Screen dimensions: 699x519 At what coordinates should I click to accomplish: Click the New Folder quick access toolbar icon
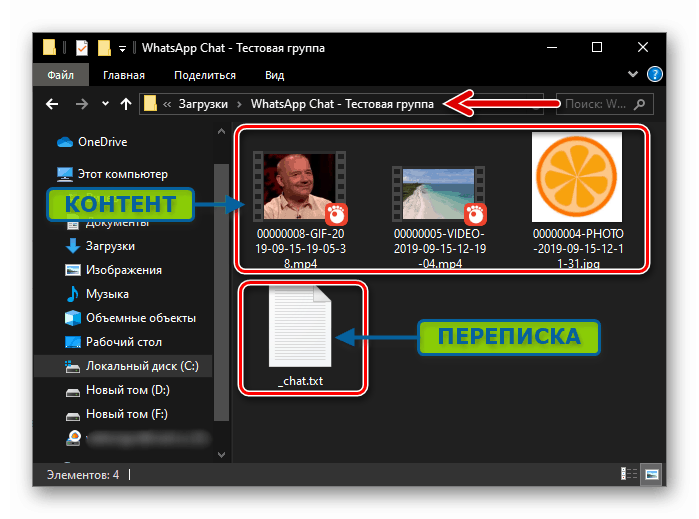tap(104, 48)
